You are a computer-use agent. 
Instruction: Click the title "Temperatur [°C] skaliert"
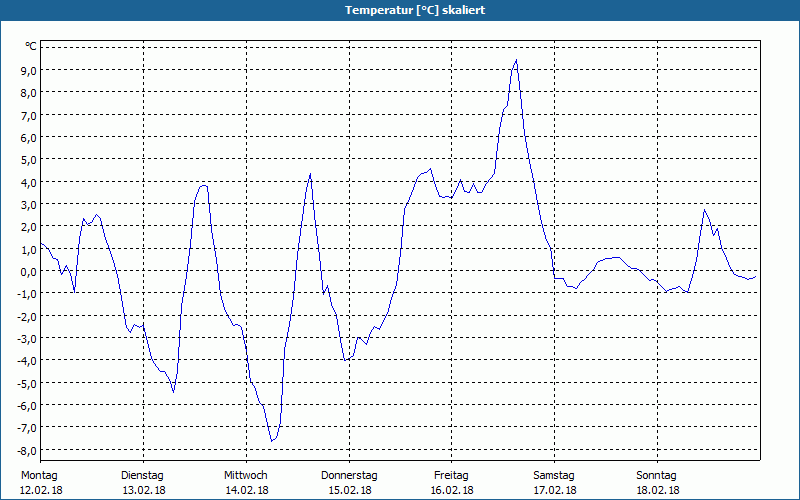point(415,10)
